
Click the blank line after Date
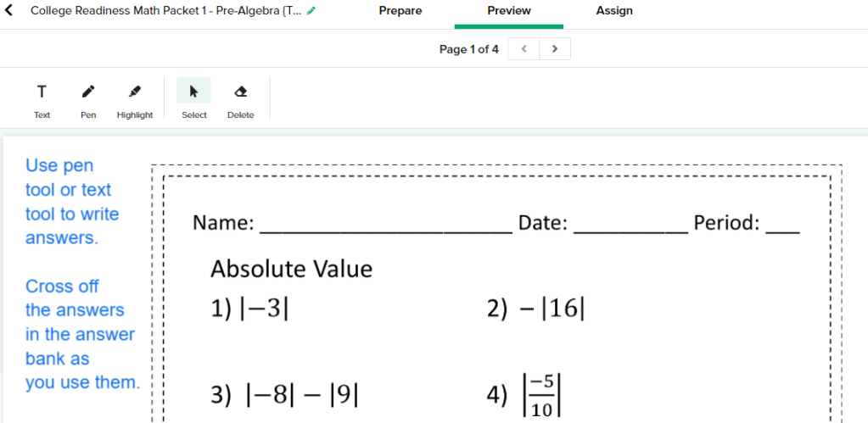tap(630, 225)
